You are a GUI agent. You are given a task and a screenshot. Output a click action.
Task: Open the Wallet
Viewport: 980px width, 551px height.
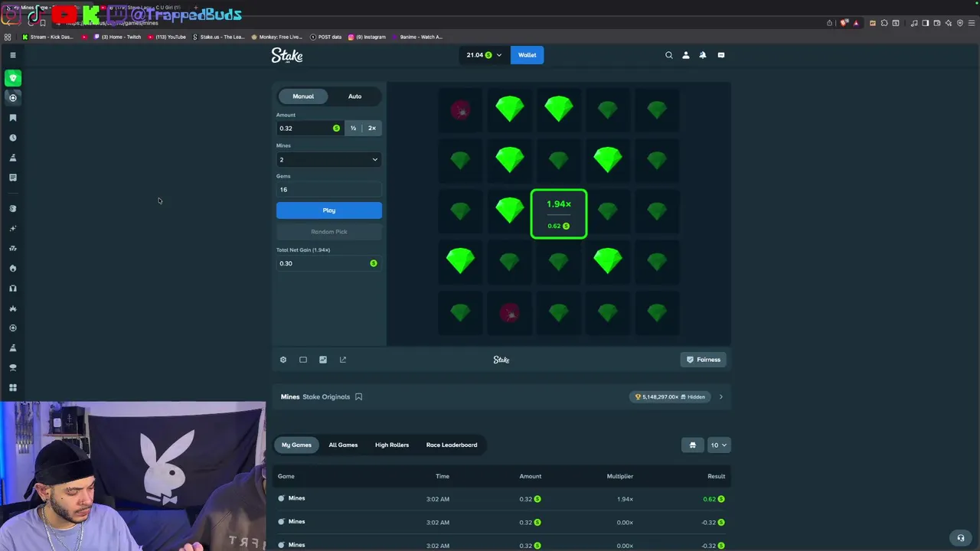[x=528, y=55]
